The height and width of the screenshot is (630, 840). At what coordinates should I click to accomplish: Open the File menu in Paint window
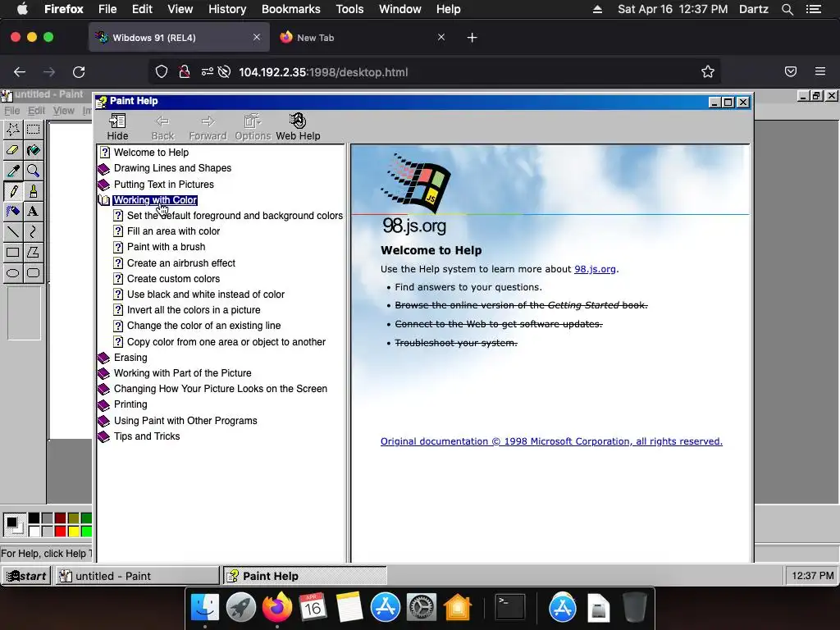pyautogui.click(x=11, y=111)
